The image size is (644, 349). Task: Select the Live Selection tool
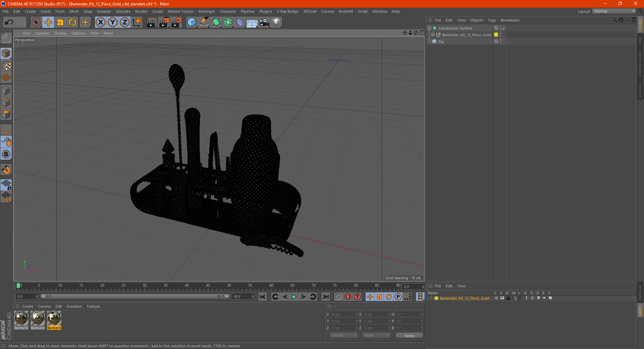coord(36,22)
